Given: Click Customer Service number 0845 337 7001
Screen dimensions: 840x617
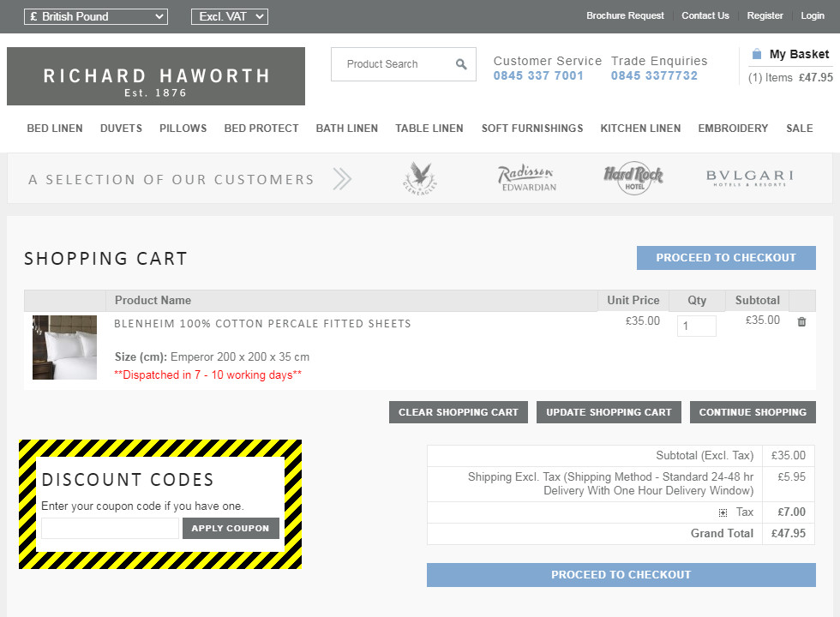Looking at the screenshot, I should [538, 75].
